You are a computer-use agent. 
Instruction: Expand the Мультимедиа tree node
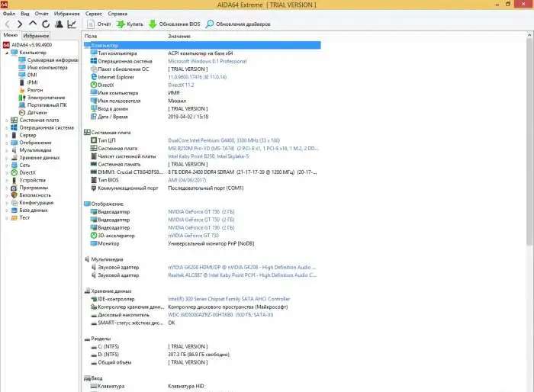click(x=6, y=150)
